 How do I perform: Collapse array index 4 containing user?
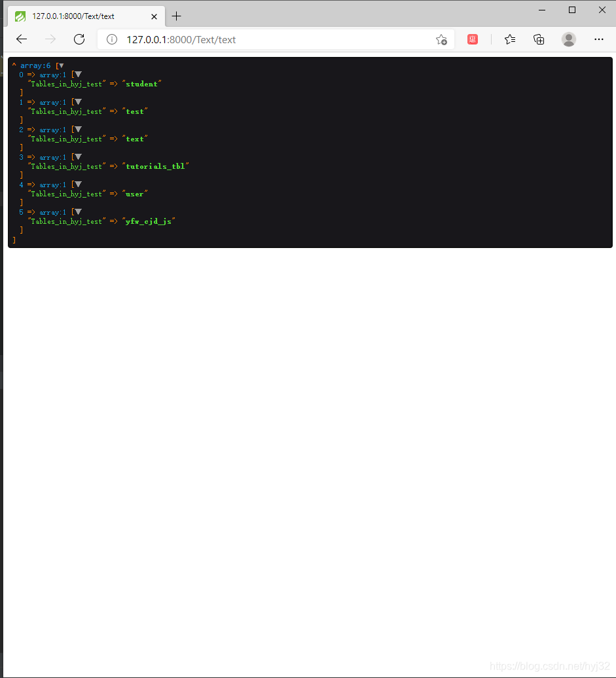point(78,184)
